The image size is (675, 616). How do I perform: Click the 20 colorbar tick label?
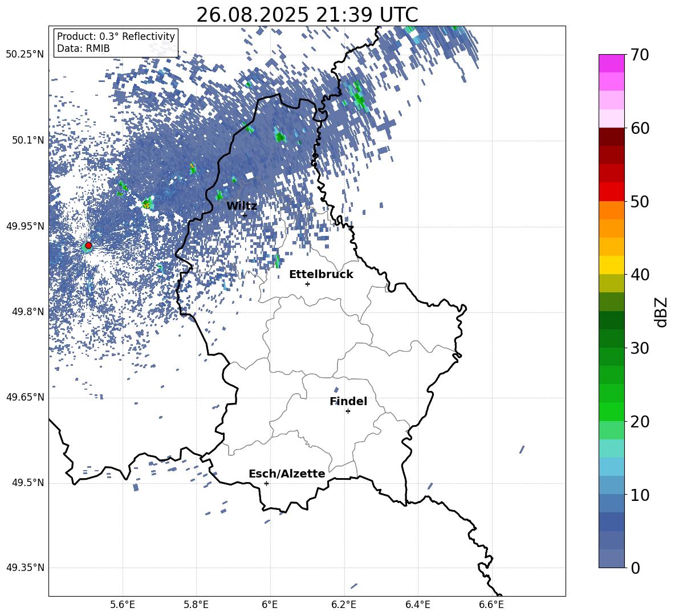(x=640, y=422)
